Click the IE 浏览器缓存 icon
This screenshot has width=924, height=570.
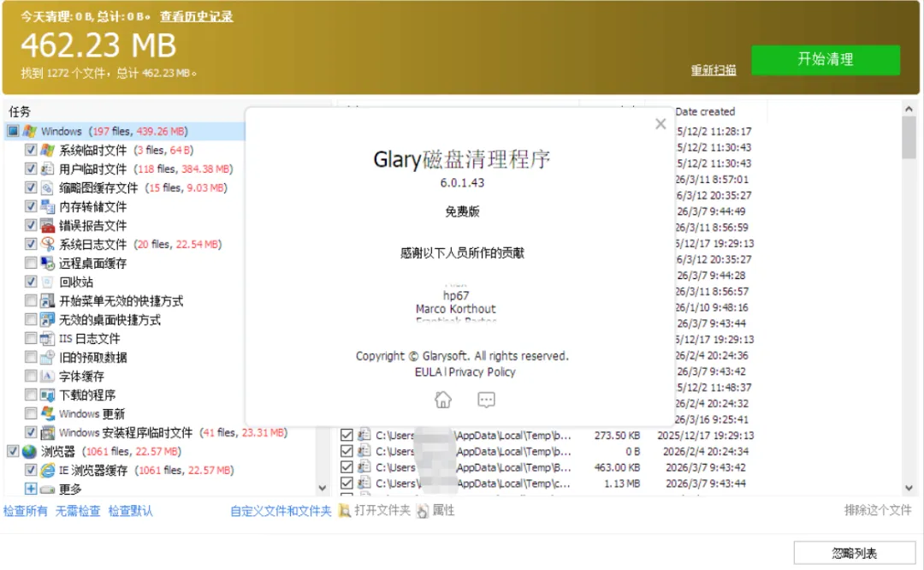pos(48,471)
